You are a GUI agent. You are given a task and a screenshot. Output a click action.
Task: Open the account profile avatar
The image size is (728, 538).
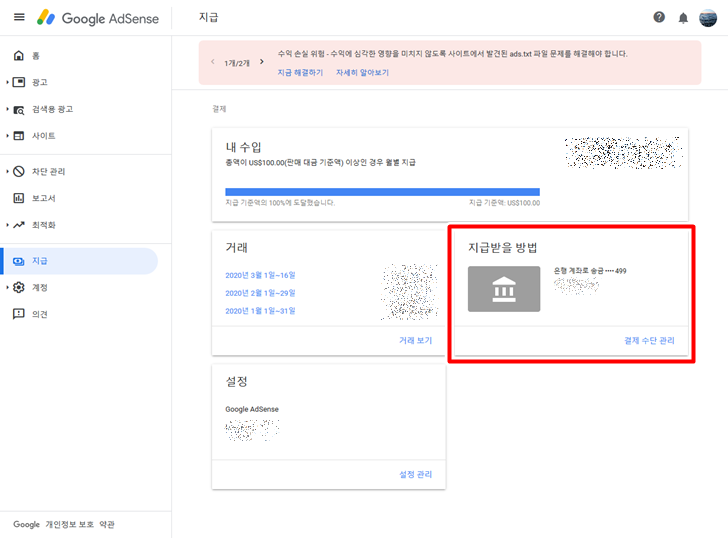click(x=708, y=18)
